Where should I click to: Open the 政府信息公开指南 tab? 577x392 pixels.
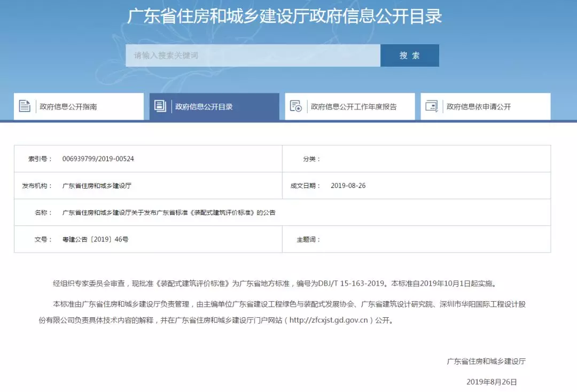pos(79,106)
